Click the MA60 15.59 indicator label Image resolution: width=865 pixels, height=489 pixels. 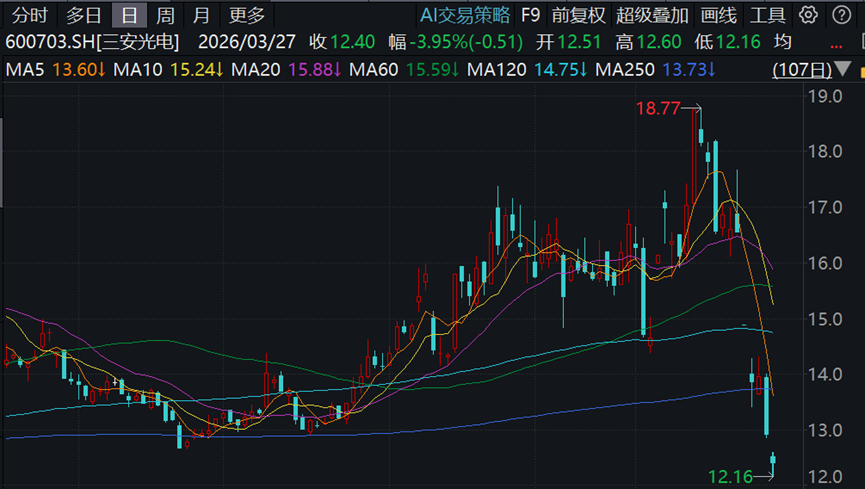pos(404,70)
